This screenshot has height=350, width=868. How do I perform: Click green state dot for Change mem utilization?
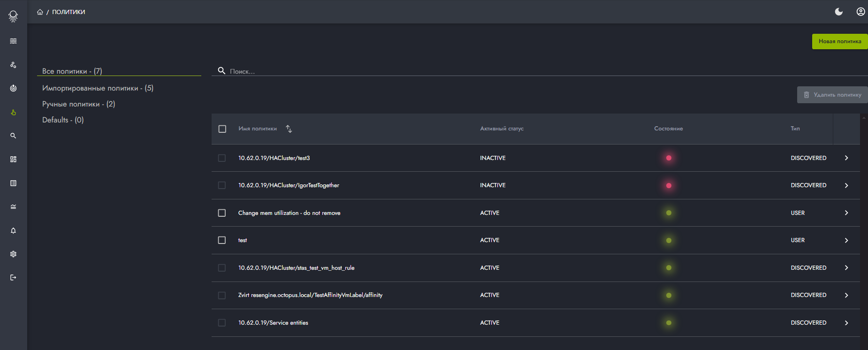[669, 213]
